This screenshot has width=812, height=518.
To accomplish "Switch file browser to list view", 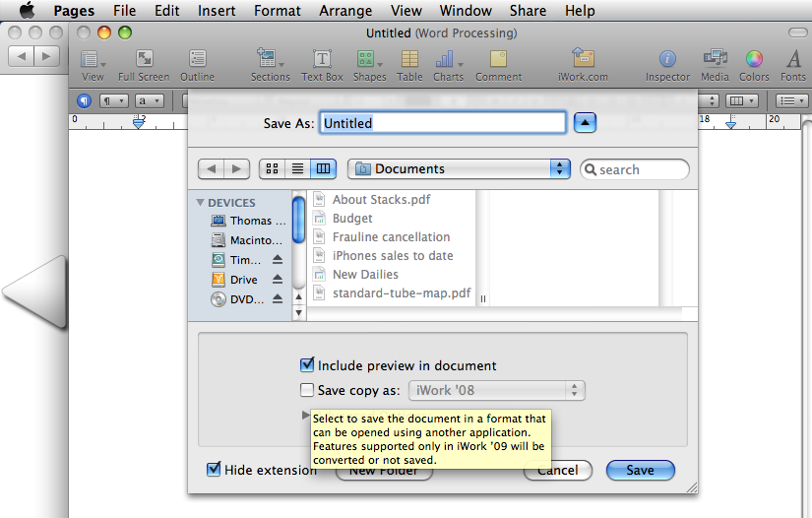I will click(297, 168).
